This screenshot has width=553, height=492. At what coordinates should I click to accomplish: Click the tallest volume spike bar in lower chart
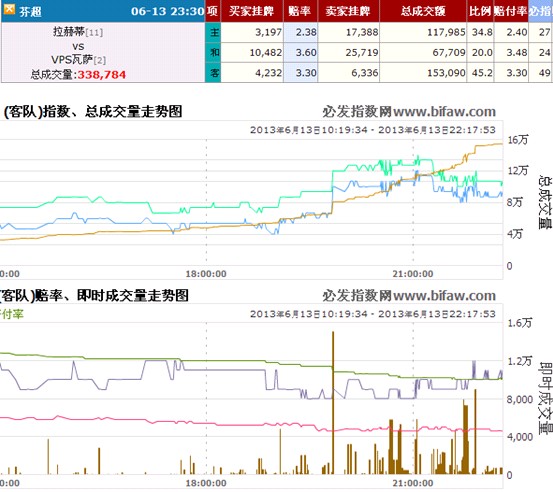333,402
